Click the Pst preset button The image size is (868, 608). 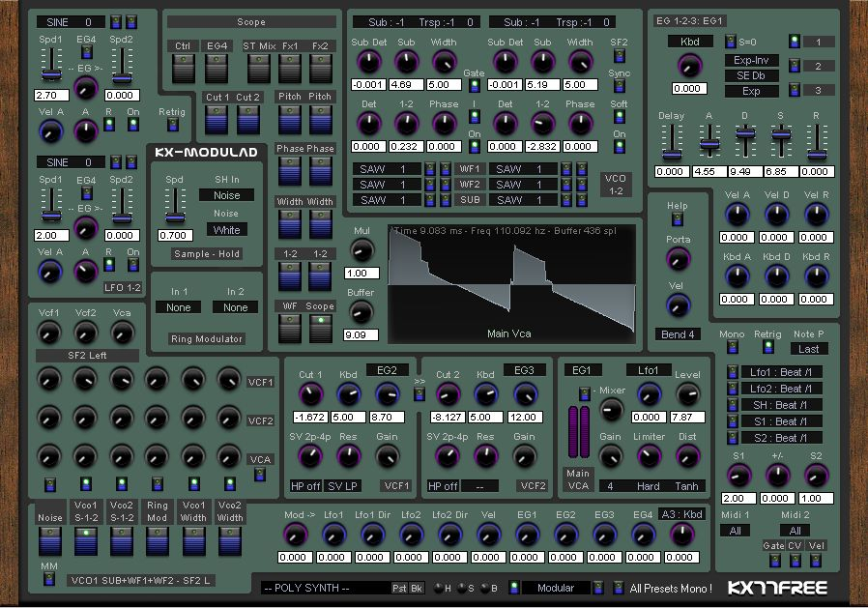point(399,588)
